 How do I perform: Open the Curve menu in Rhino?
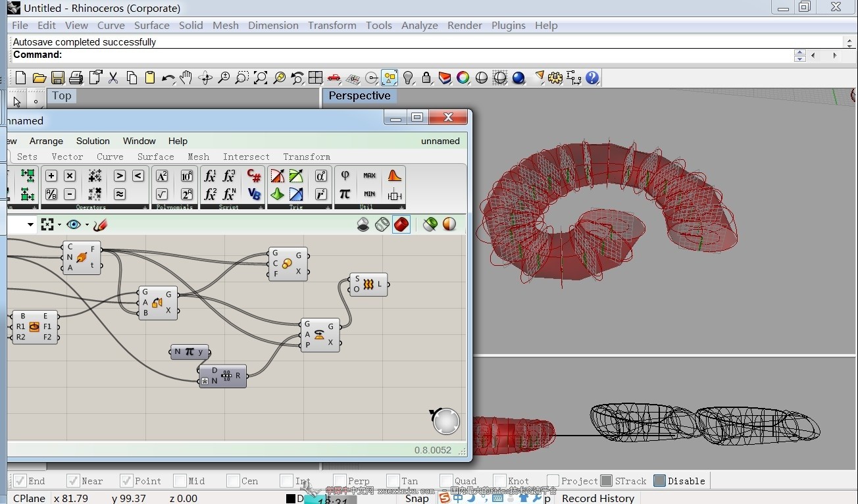point(111,25)
